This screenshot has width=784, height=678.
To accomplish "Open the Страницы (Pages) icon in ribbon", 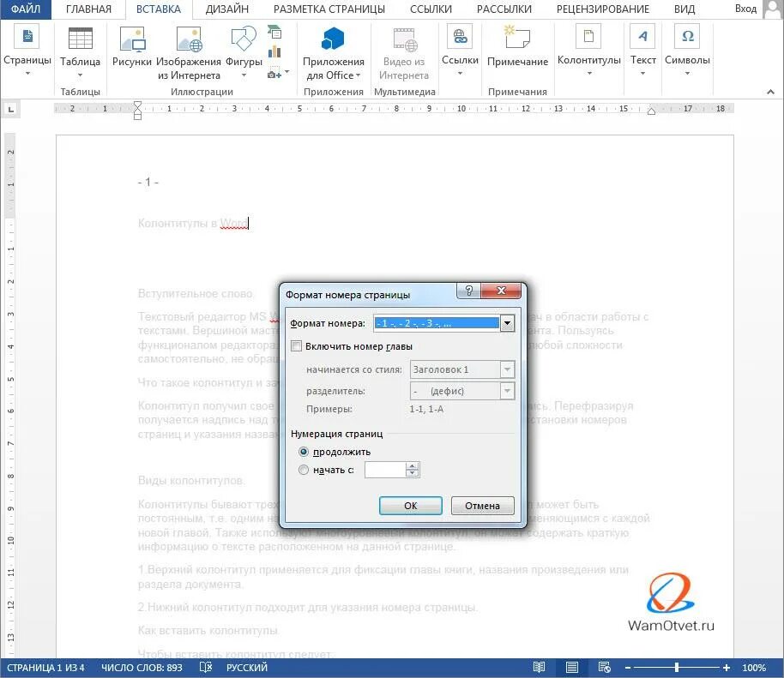I will (27, 37).
